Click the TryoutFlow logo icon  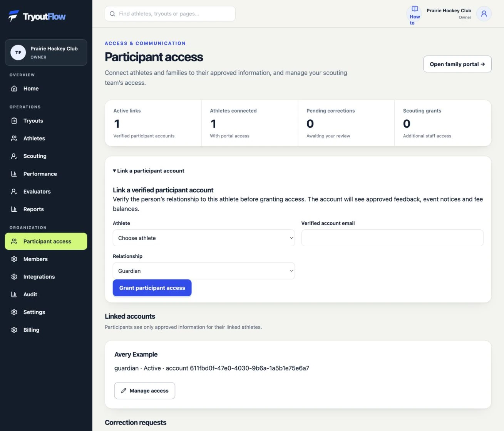[x=13, y=16]
